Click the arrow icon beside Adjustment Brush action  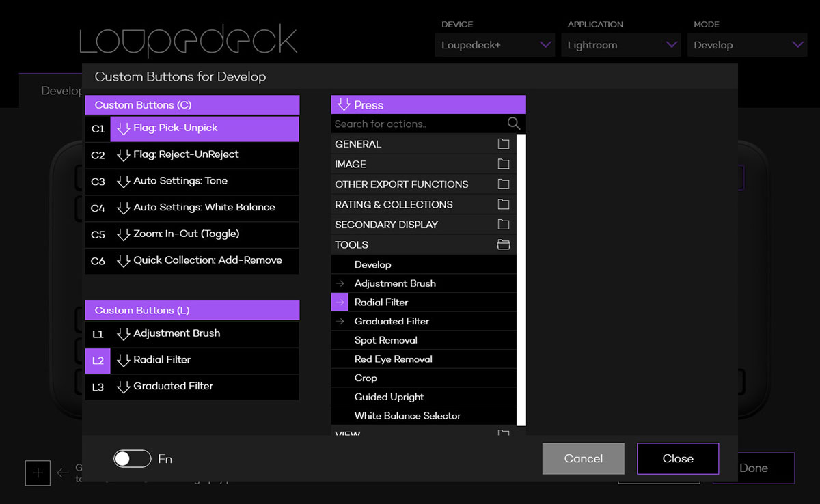coord(339,283)
